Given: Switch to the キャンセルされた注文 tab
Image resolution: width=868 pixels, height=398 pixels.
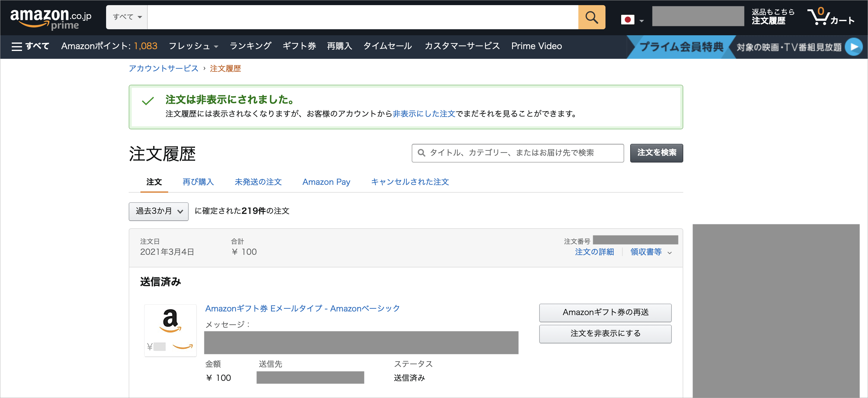Looking at the screenshot, I should [x=410, y=182].
